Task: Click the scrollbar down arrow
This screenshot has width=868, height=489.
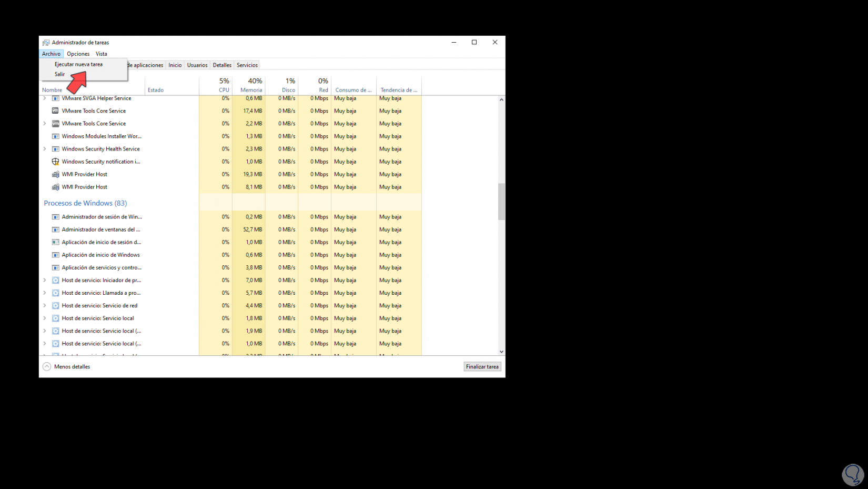Action: 501,352
